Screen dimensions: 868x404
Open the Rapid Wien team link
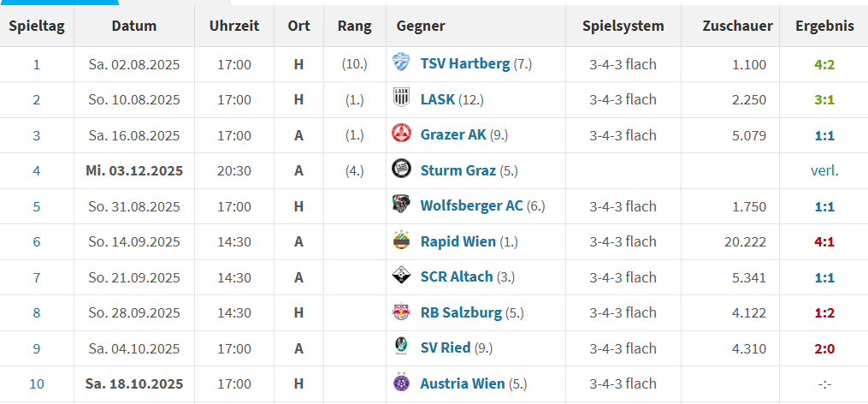tap(458, 241)
